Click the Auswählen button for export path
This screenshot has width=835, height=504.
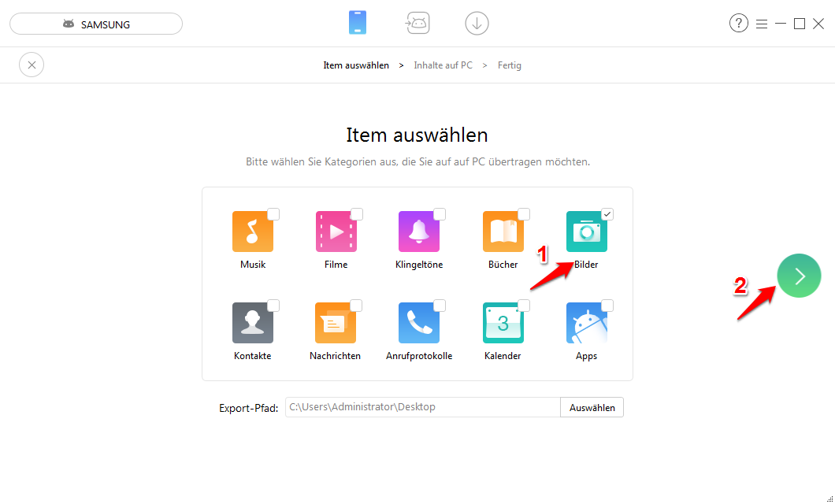click(592, 407)
